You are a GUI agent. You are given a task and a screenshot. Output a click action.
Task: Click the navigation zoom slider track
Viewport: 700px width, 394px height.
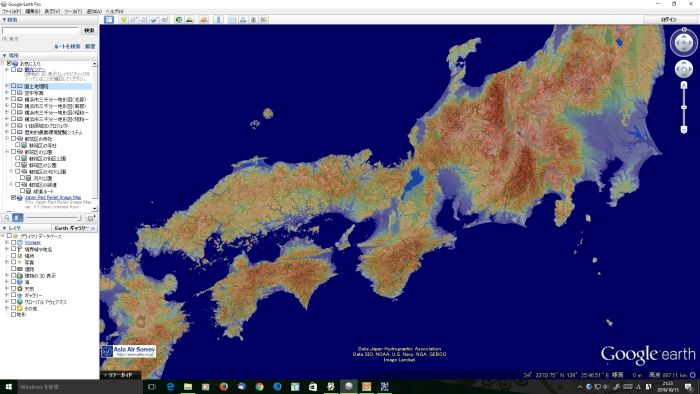(x=683, y=107)
